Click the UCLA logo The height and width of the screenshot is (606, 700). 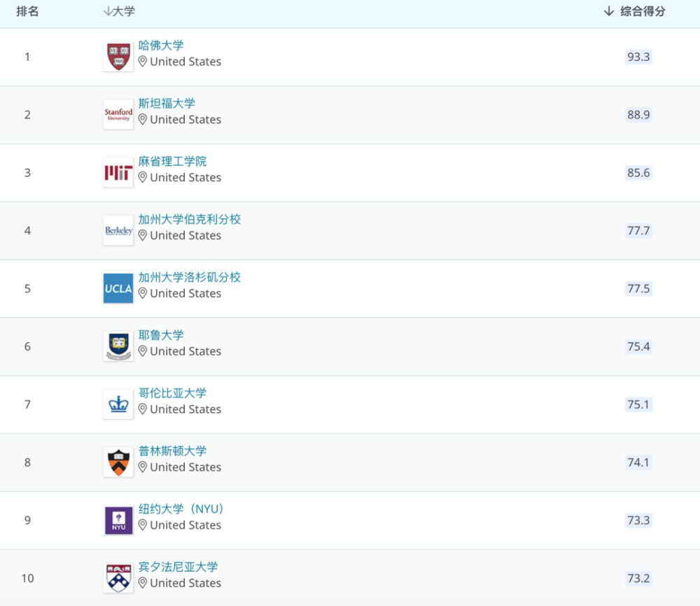coord(118,288)
